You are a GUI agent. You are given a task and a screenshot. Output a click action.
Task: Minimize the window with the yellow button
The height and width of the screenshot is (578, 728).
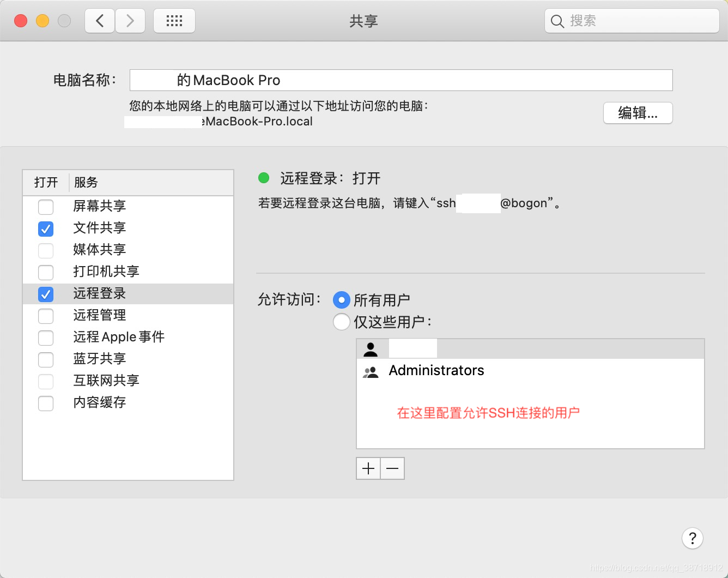43,21
